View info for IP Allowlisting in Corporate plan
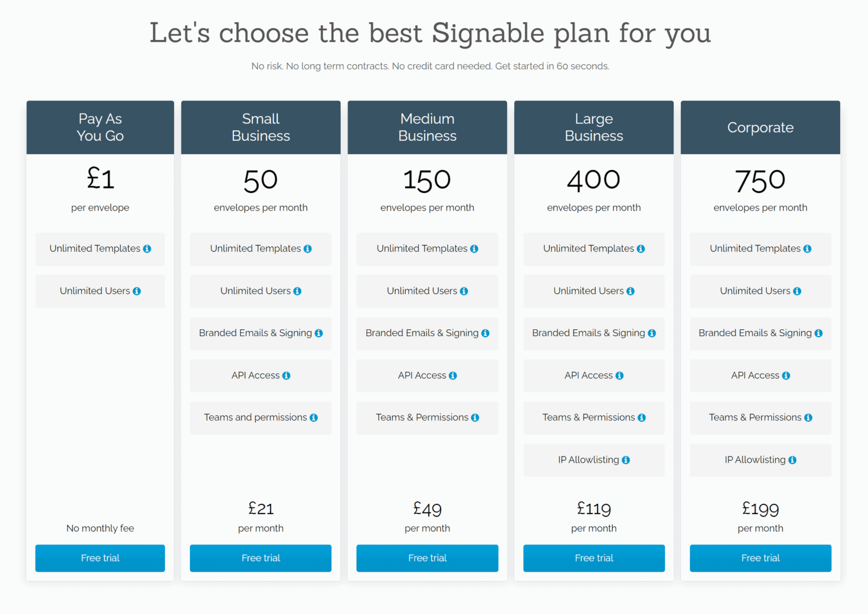The height and width of the screenshot is (614, 868). (x=792, y=460)
